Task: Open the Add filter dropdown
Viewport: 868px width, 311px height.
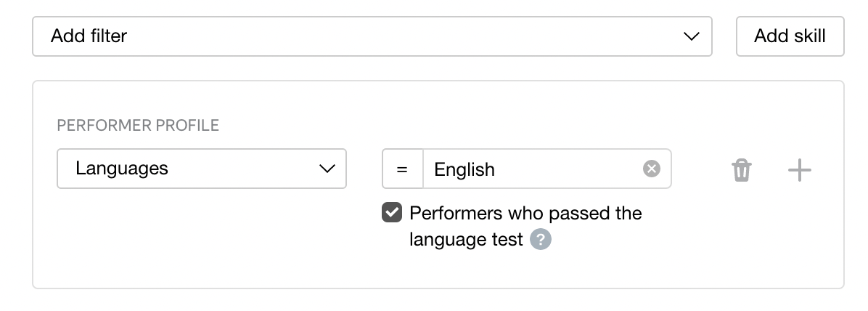Action: [372, 36]
